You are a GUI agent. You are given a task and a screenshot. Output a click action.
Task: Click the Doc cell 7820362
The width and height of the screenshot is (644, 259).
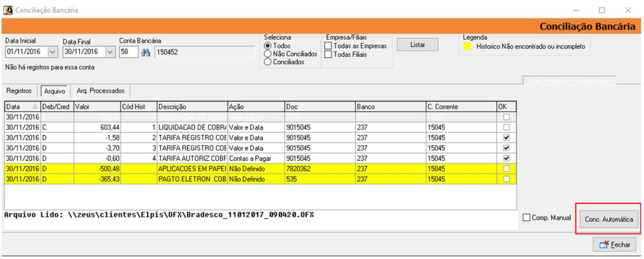coord(320,169)
